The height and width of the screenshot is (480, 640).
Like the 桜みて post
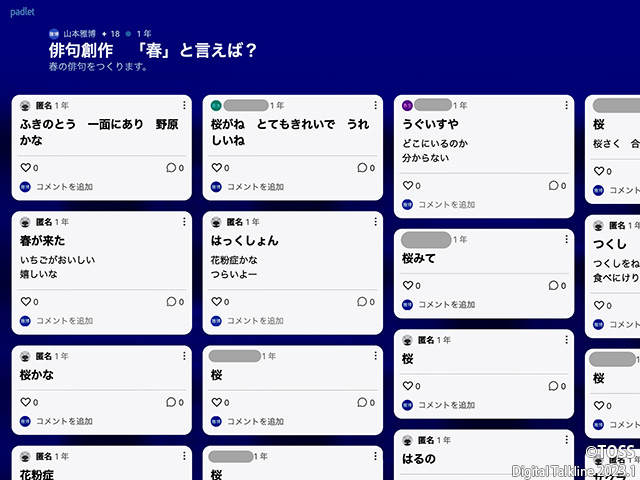407,285
